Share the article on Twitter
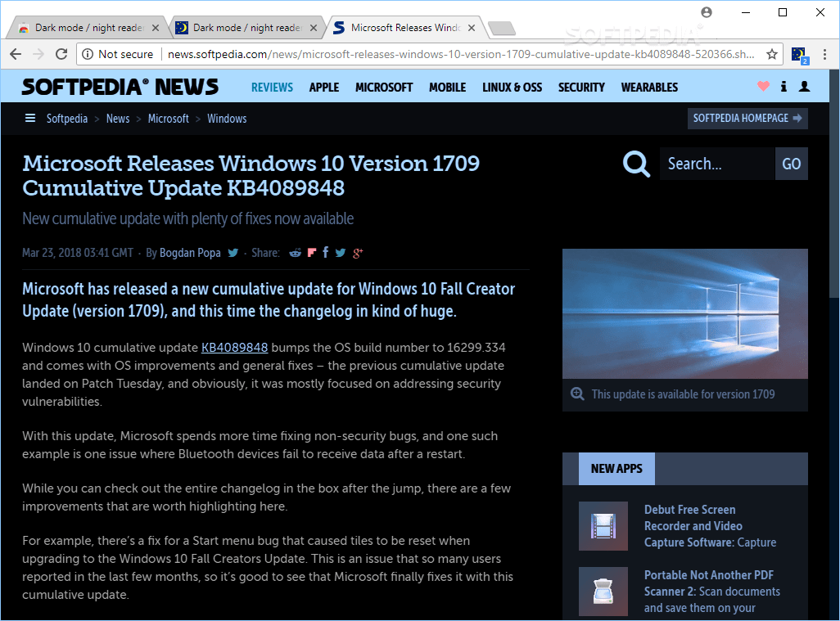Screen dimensions: 840x621 tap(341, 253)
